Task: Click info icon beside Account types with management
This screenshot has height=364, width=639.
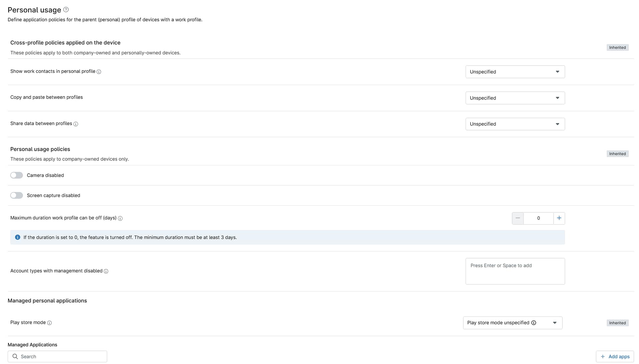Action: click(x=106, y=272)
